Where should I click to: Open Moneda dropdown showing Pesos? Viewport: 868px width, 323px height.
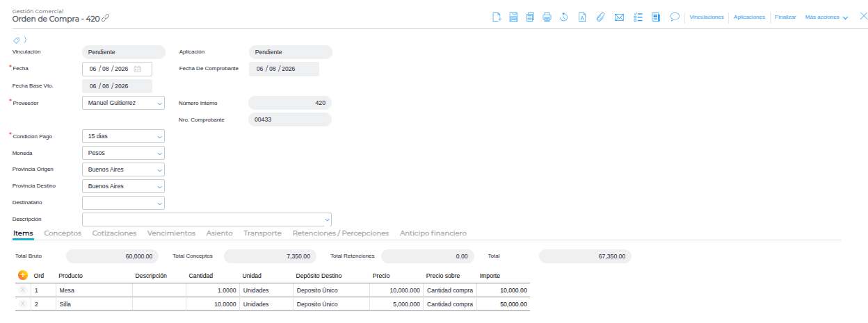tap(123, 153)
